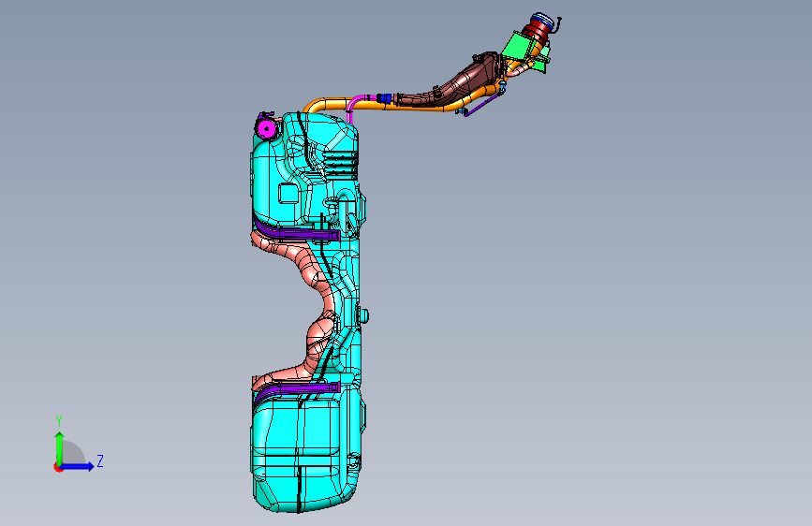Select the magenta round pump cap on the tank
Image resolution: width=812 pixels, height=526 pixels.
[x=266, y=127]
